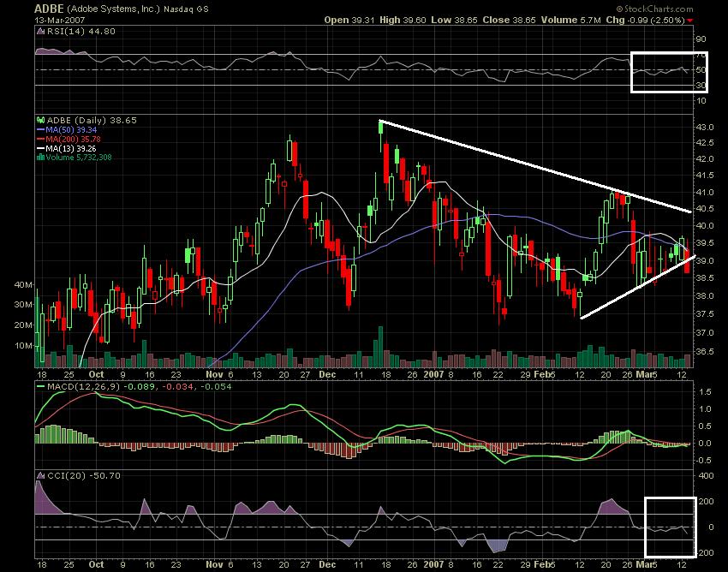Click the 'Volume 5,732,308' legend text
Viewport: 728px width, 572px height.
[79, 158]
